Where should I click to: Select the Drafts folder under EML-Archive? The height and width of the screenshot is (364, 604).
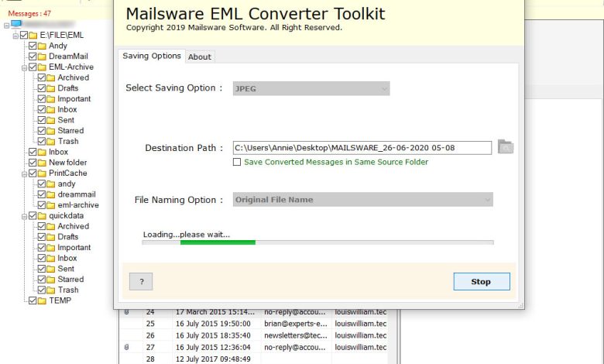point(68,88)
